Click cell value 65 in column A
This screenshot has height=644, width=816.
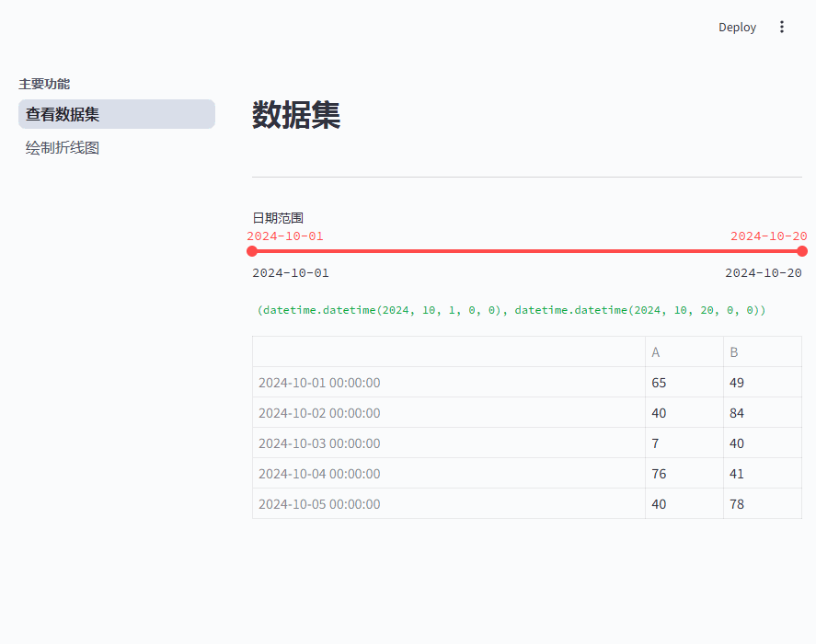click(684, 383)
